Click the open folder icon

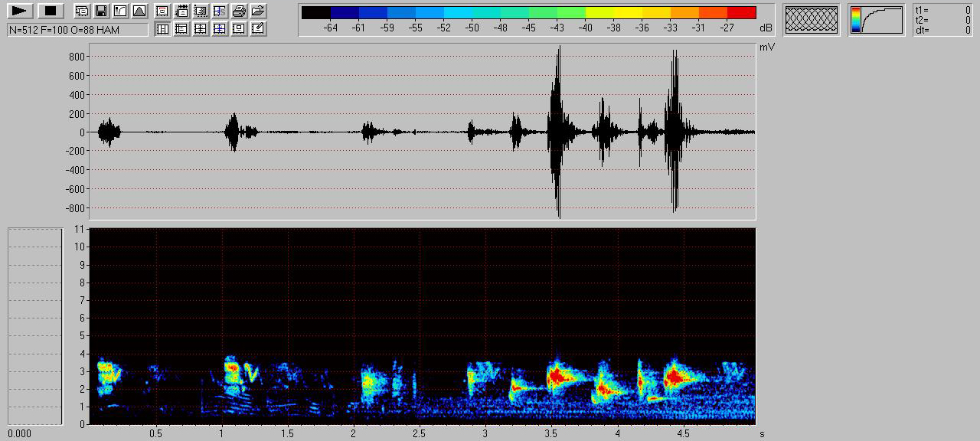click(x=258, y=11)
